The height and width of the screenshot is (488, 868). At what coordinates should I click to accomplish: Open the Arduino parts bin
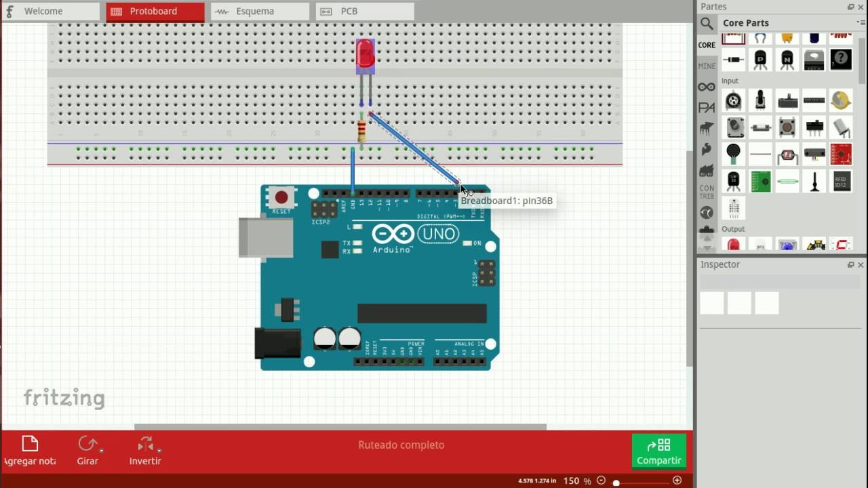[707, 87]
